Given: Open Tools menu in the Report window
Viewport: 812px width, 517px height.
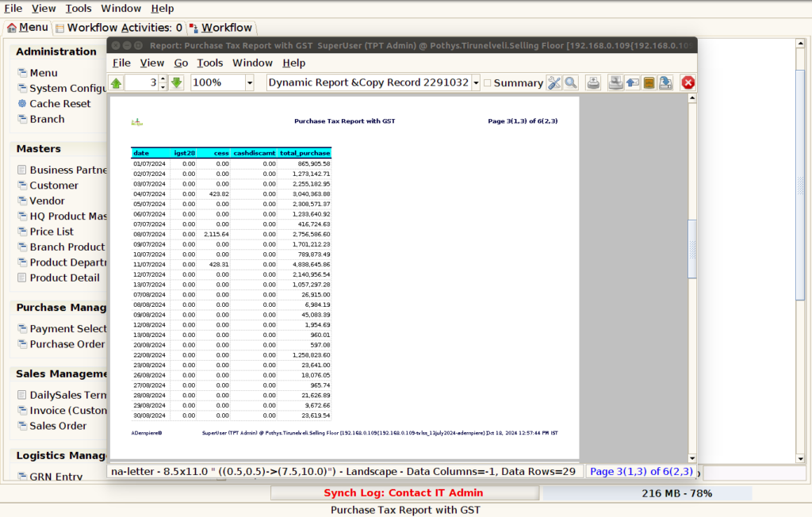Looking at the screenshot, I should (209, 63).
